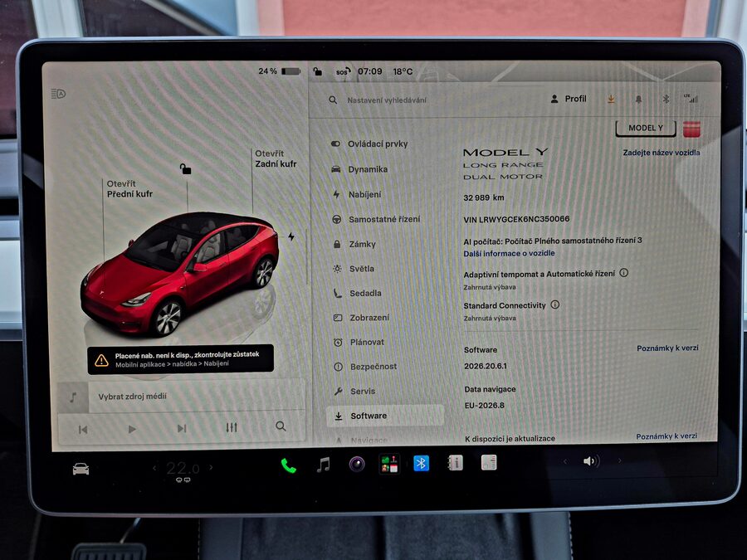747x560 pixels.
Task: Tap the software version 2026.20.6.1
Action: point(486,366)
